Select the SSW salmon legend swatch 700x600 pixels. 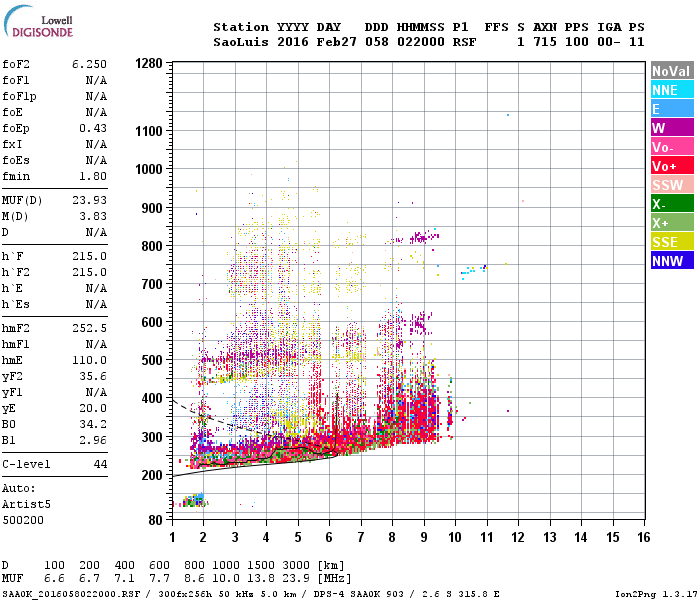point(672,185)
